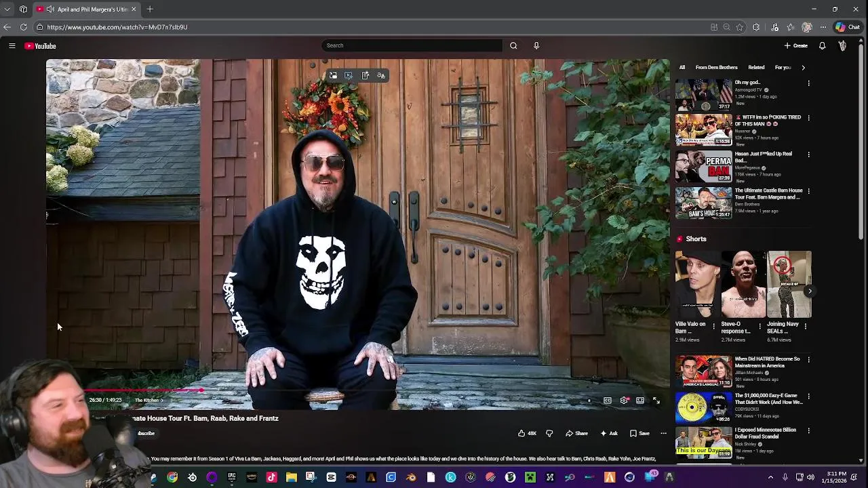Toggle subtitles closed captions
Screen dimensions: 868x488
pyautogui.click(x=608, y=401)
